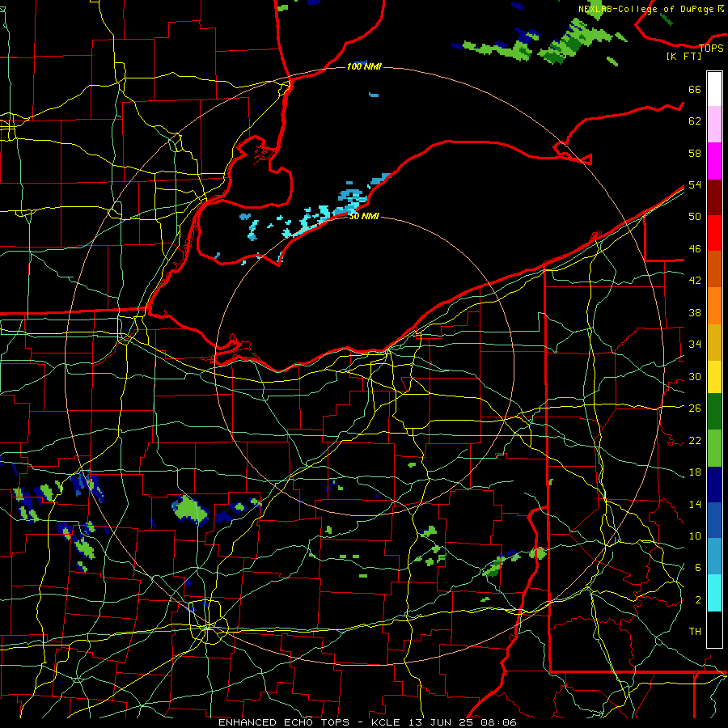Select the 50 legend number
Image resolution: width=728 pixels, height=728 pixels.
coord(695,217)
